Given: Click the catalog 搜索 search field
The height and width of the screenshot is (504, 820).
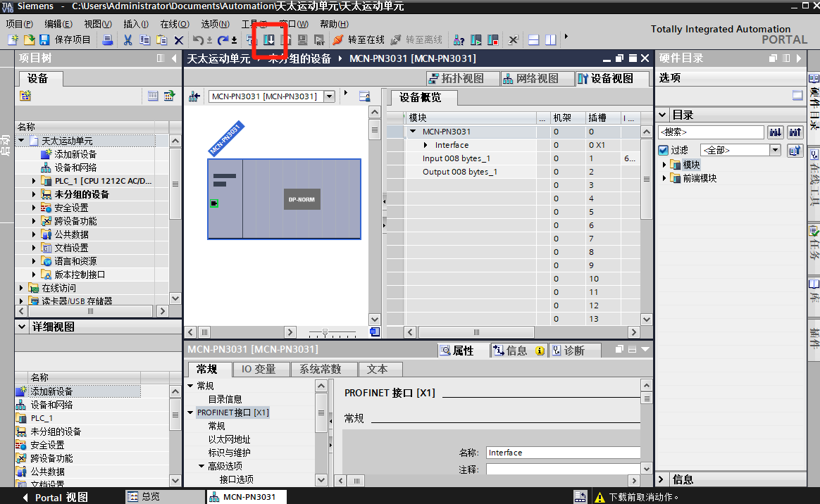Looking at the screenshot, I should [x=710, y=132].
